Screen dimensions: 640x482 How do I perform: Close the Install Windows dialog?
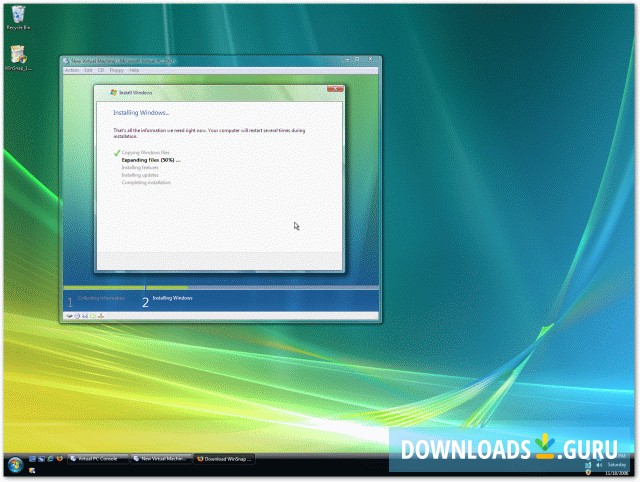(335, 89)
